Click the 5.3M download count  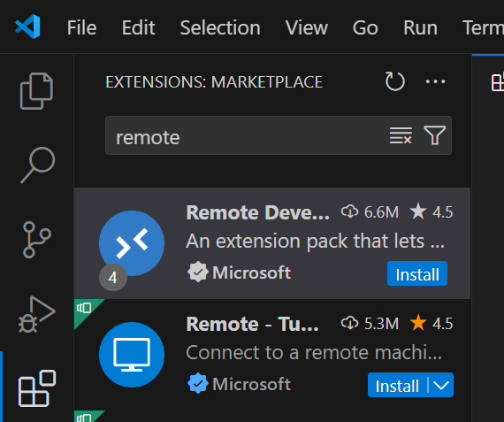(370, 323)
